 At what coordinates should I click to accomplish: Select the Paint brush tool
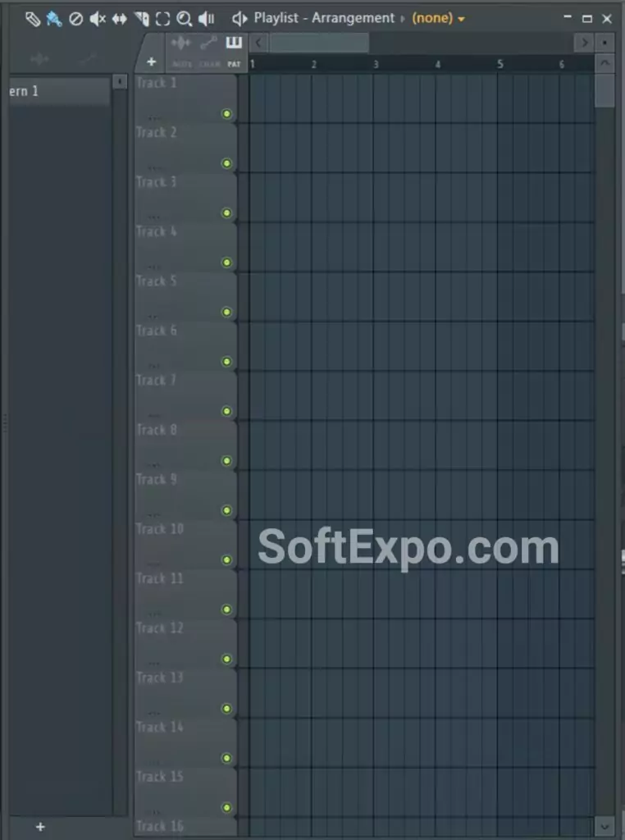pyautogui.click(x=54, y=19)
